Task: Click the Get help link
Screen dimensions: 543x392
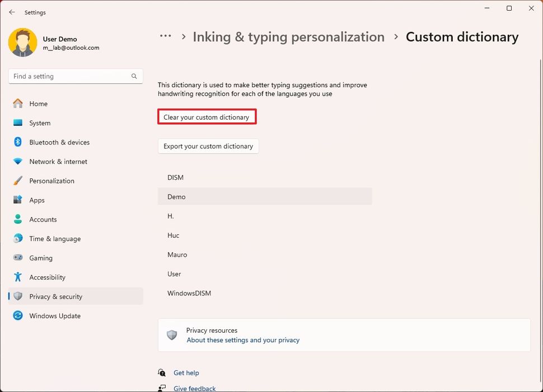Action: [186, 372]
